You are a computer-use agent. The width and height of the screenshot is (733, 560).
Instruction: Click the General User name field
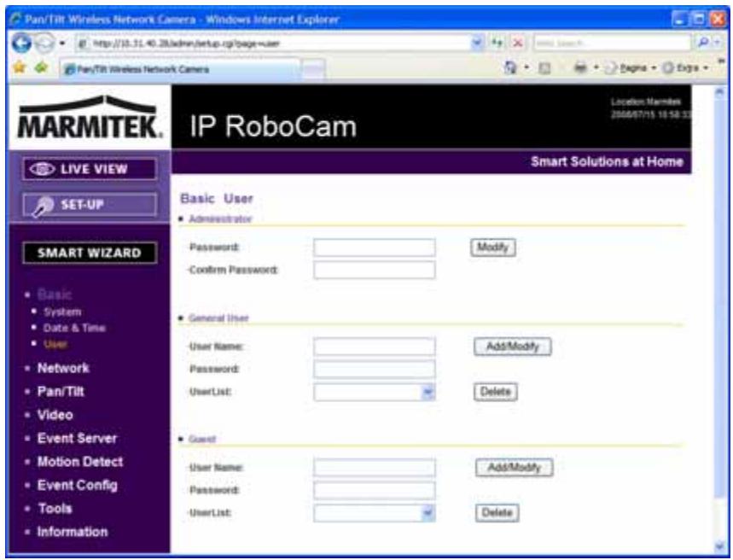point(375,347)
